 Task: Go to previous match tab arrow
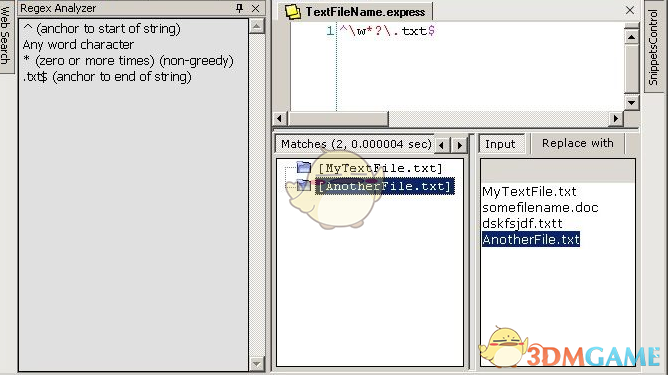point(442,145)
